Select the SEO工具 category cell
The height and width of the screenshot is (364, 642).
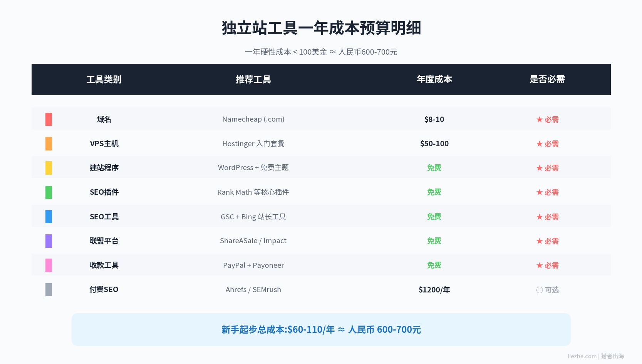(104, 217)
